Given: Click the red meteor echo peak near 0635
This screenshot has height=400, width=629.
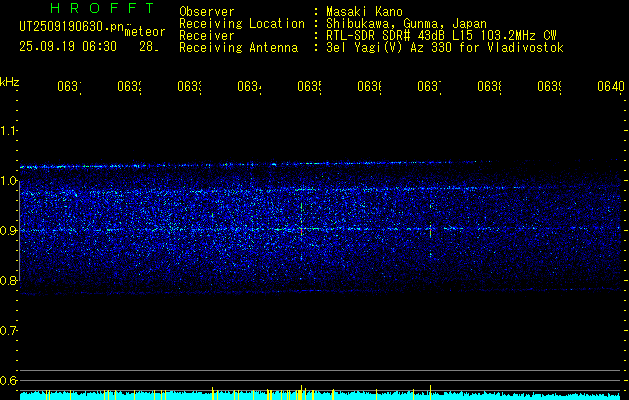Looking at the screenshot, I should point(301,231).
